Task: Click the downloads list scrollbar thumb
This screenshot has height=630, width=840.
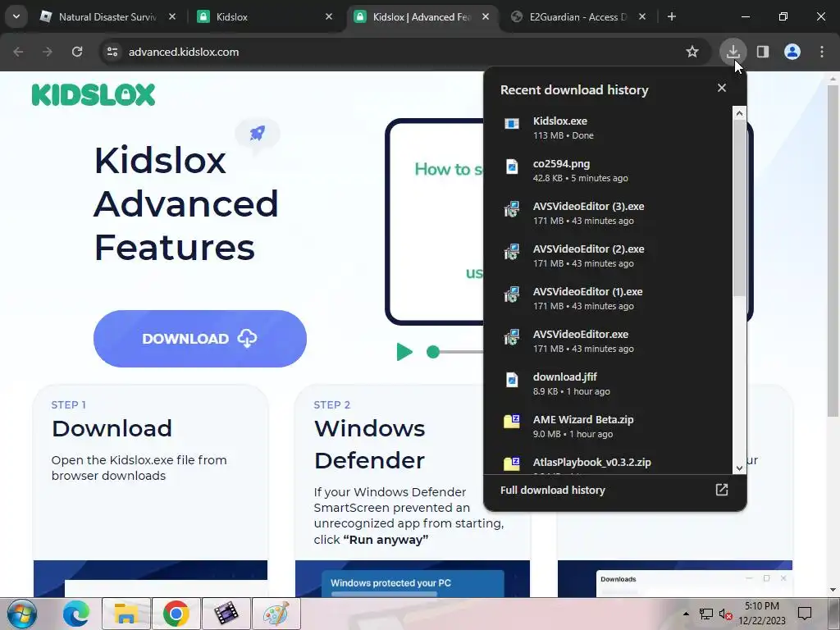Action: [739, 208]
